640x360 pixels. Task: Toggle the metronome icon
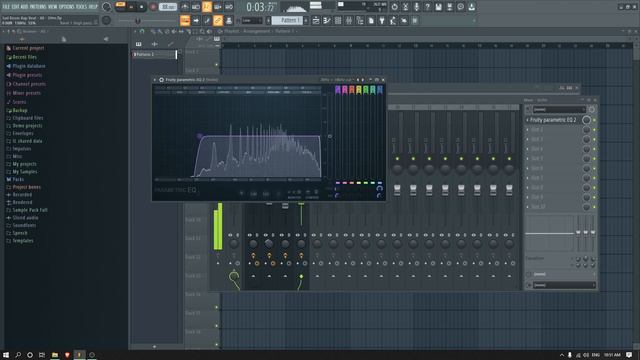(x=184, y=7)
